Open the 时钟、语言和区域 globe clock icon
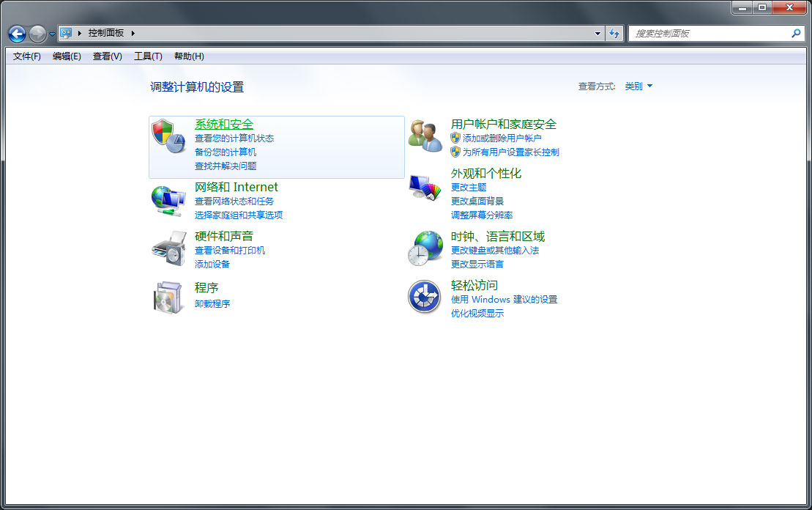Image resolution: width=812 pixels, height=510 pixels. click(x=425, y=249)
